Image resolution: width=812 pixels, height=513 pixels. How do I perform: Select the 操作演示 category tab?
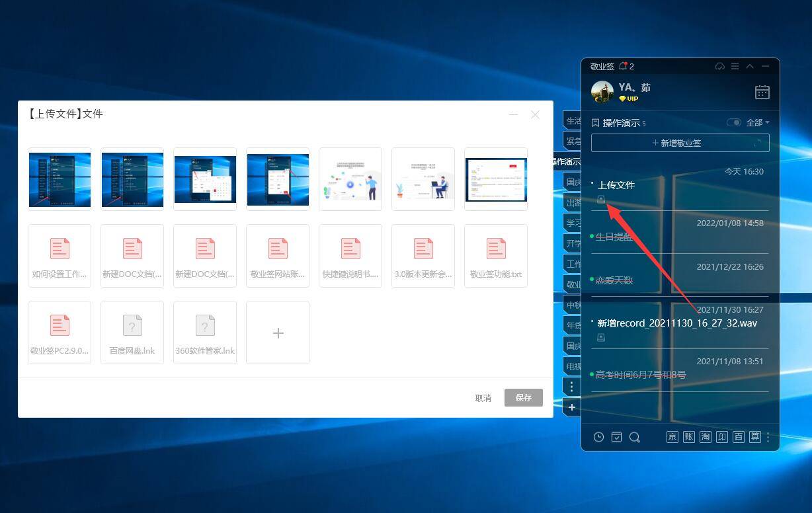click(x=567, y=161)
